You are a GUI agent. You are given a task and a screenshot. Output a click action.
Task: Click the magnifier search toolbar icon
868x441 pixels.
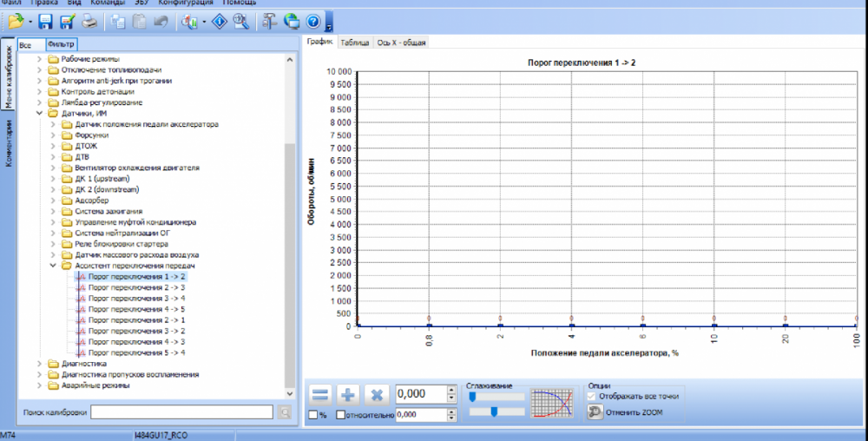[x=242, y=22]
